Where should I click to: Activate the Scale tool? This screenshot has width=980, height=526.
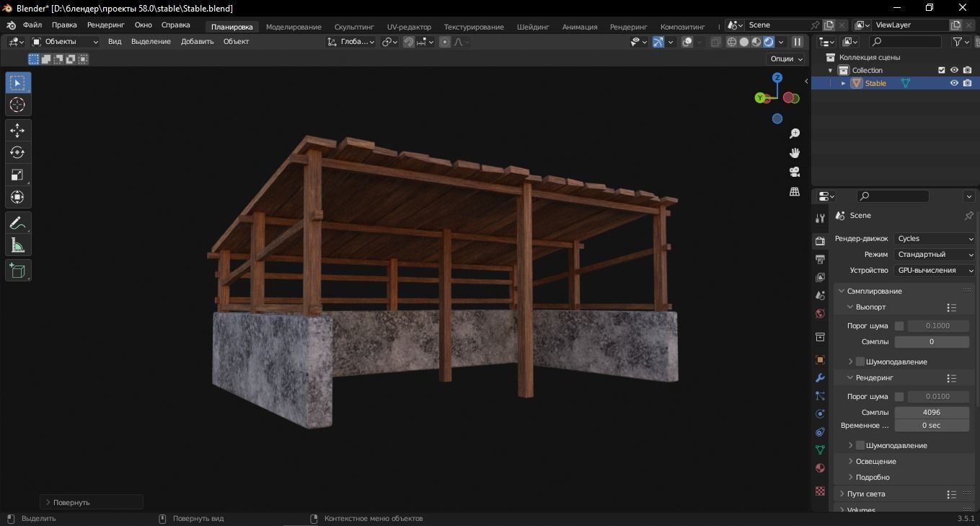(x=17, y=175)
